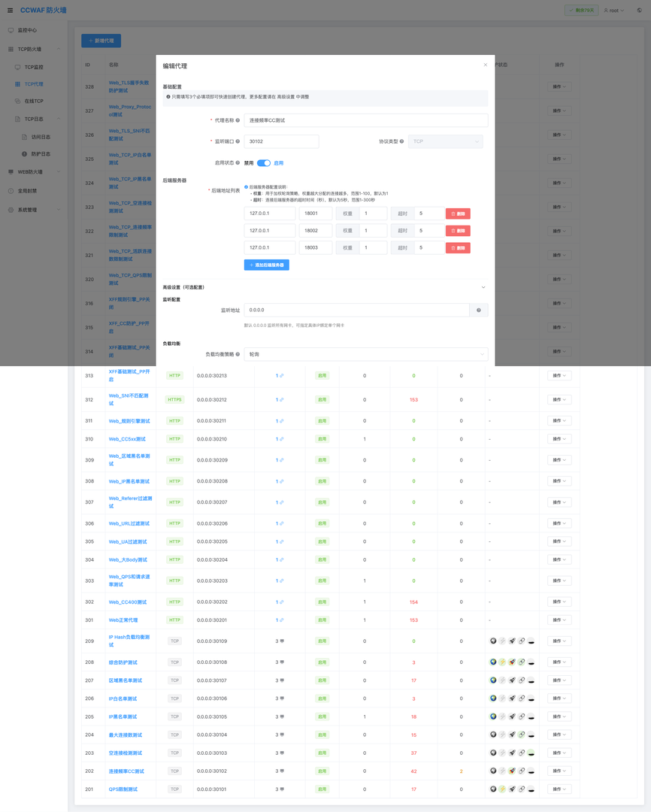Viewport: 651px width, 812px height.
Task: Click help icon next to 启用状态 label
Action: click(x=238, y=162)
